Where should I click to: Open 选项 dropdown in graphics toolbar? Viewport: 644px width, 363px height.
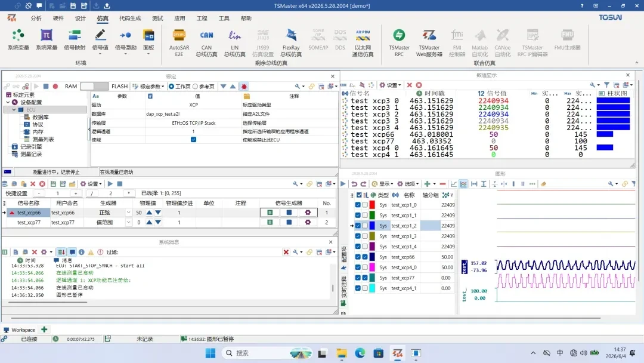tap(408, 184)
